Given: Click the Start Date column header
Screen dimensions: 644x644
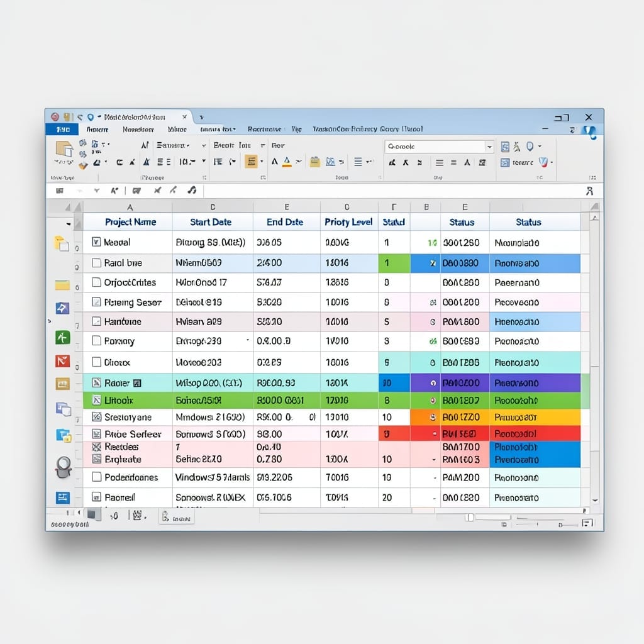Looking at the screenshot, I should point(211,222).
